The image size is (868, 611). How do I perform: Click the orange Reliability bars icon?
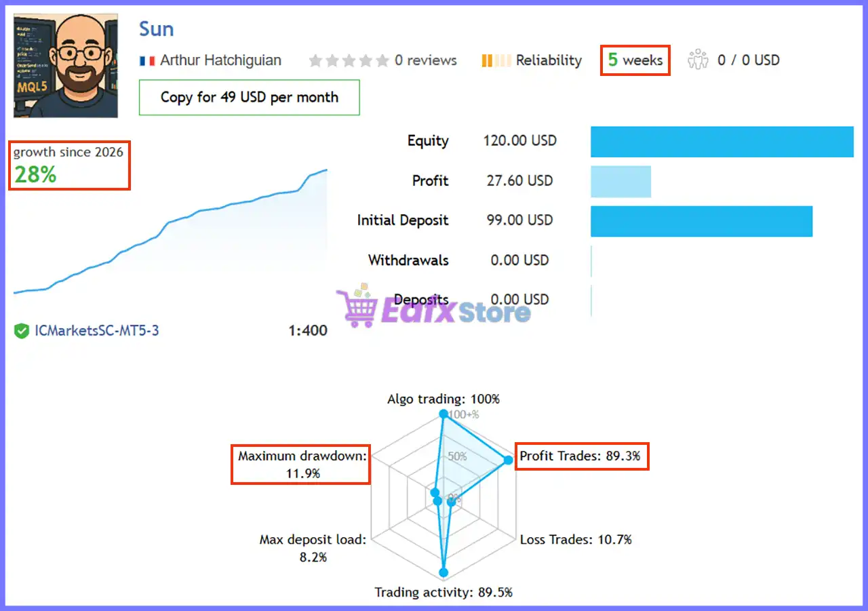(496, 60)
